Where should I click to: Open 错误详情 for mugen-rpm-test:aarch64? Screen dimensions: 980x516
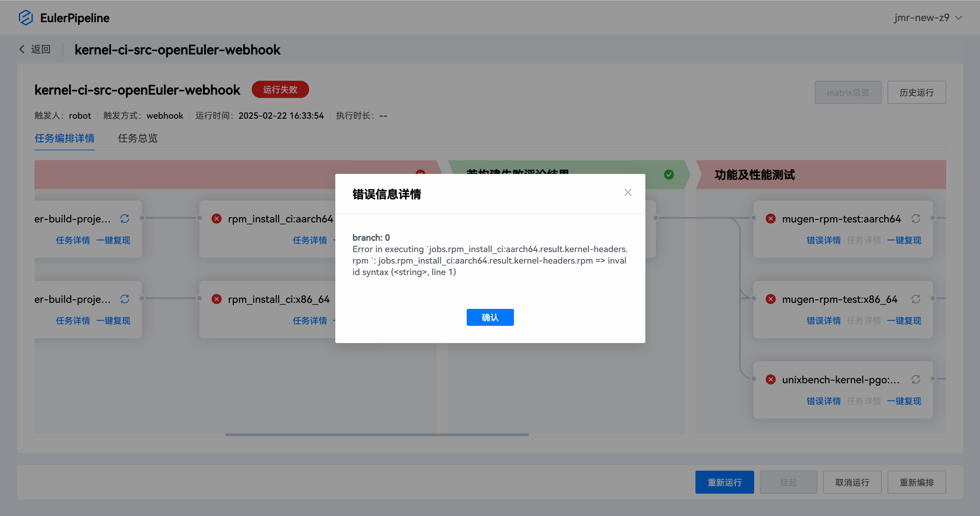coord(824,240)
